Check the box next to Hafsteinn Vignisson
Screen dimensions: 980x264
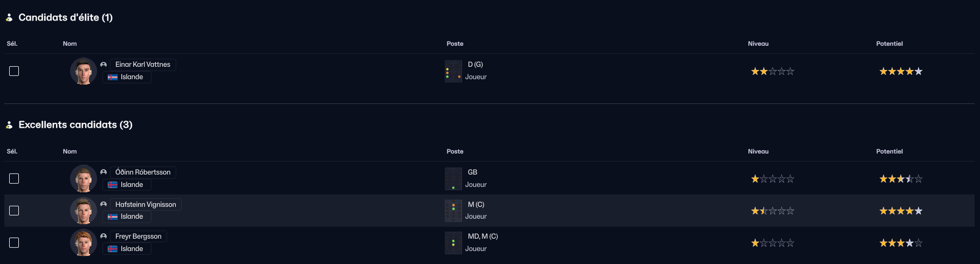coord(14,211)
